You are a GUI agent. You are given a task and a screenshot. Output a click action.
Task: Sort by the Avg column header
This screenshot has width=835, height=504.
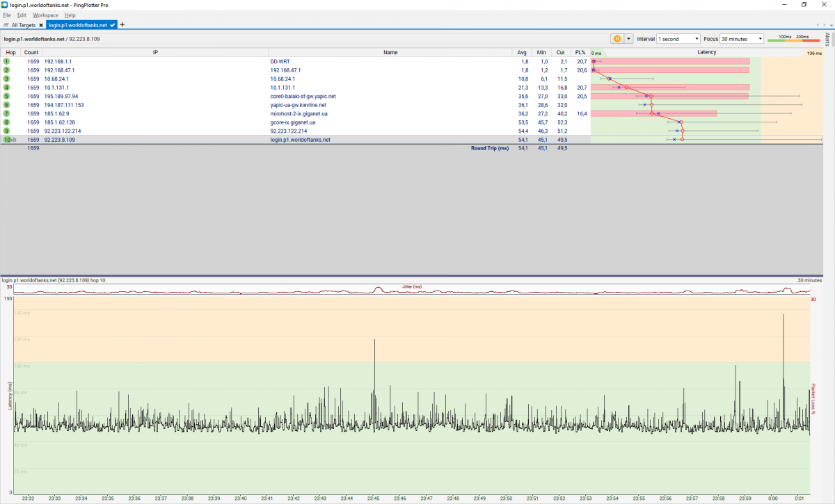(523, 52)
